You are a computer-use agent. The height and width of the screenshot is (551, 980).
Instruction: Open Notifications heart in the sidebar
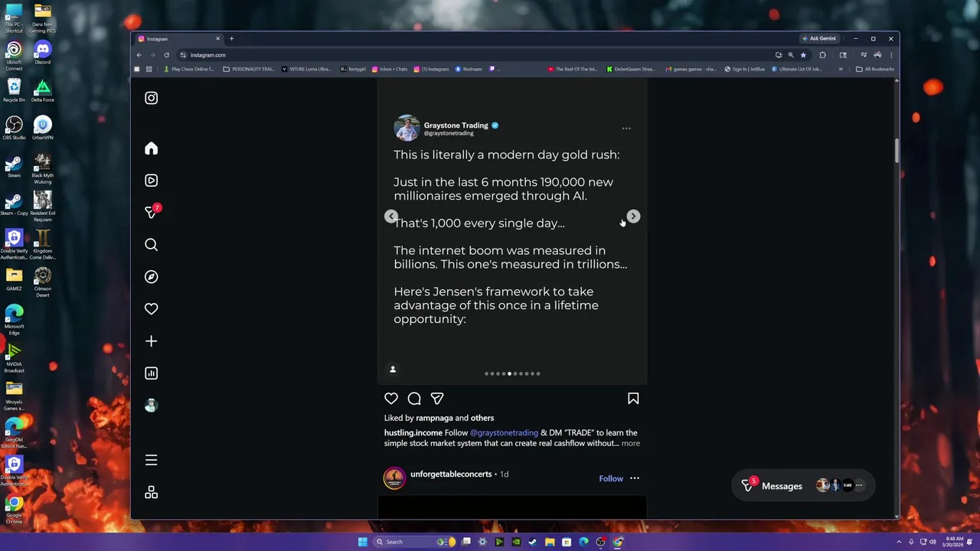click(x=152, y=309)
